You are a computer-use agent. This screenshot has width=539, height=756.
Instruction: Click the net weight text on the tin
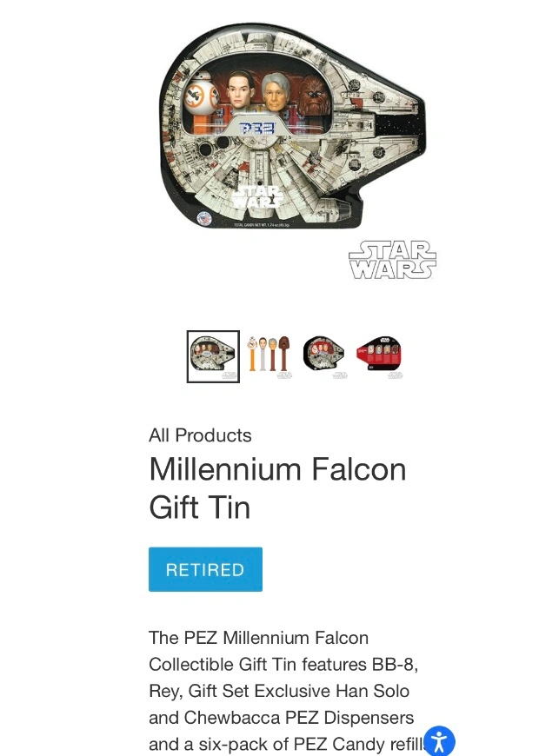(261, 225)
